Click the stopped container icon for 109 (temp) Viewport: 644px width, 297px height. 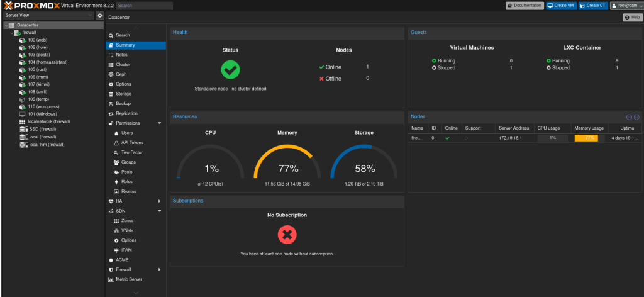pos(22,99)
